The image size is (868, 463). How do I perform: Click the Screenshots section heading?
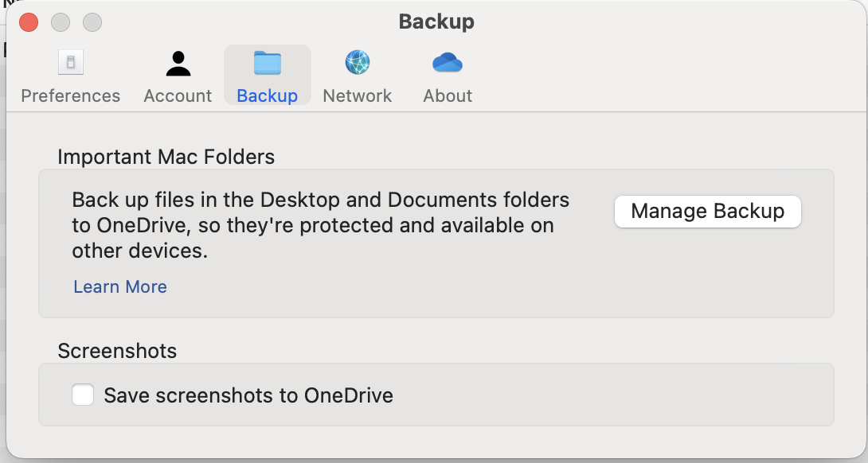[117, 351]
